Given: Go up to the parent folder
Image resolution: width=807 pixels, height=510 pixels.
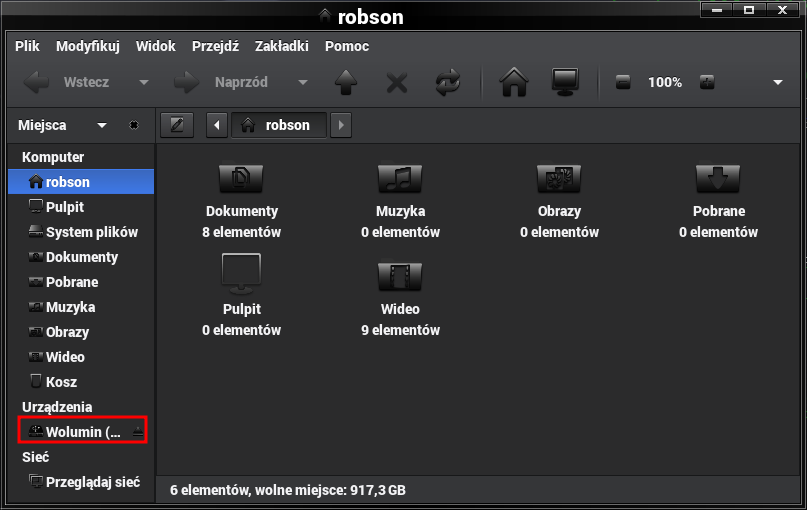Looking at the screenshot, I should [x=346, y=82].
